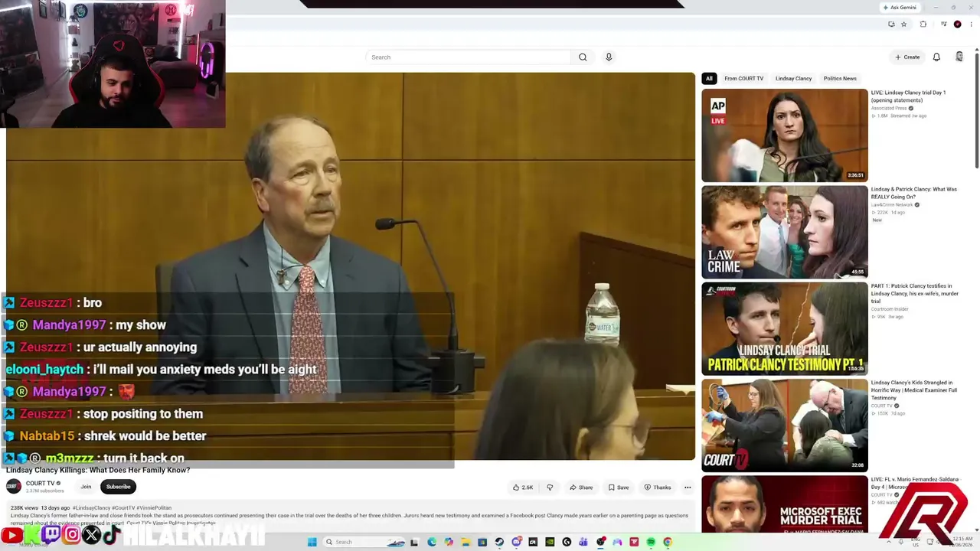Open Chrome three-dot menu
This screenshot has width=980, height=551.
coord(970,24)
